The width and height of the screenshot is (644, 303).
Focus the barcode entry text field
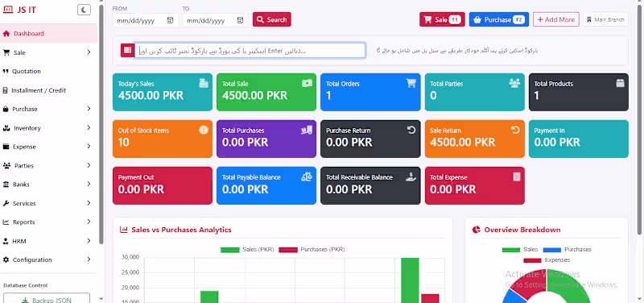coord(250,51)
